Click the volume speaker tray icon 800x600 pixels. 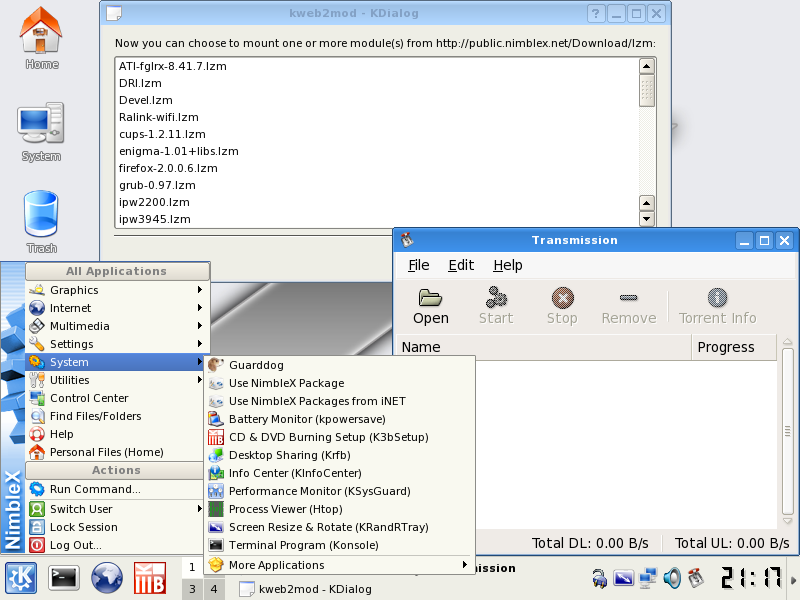click(672, 578)
